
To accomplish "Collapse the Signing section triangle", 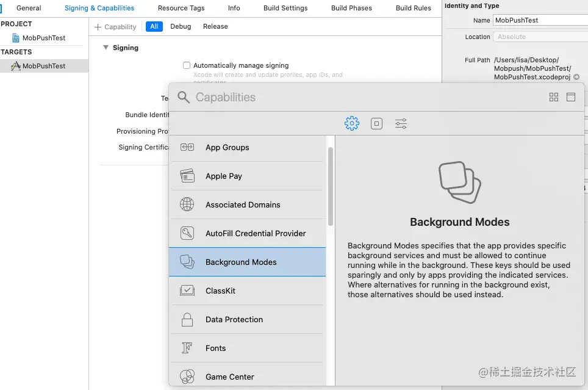I will (106, 48).
